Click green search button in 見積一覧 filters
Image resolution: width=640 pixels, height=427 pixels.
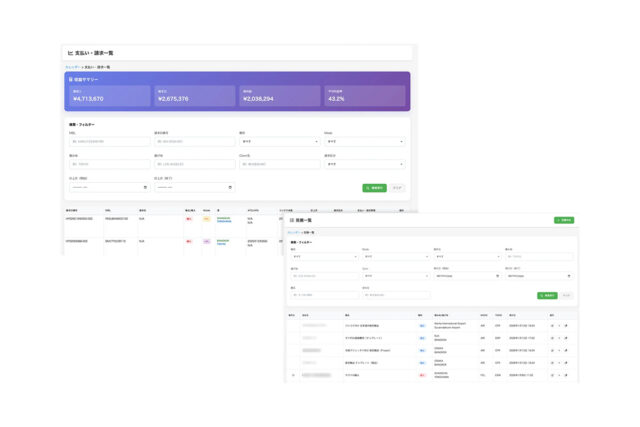click(547, 295)
